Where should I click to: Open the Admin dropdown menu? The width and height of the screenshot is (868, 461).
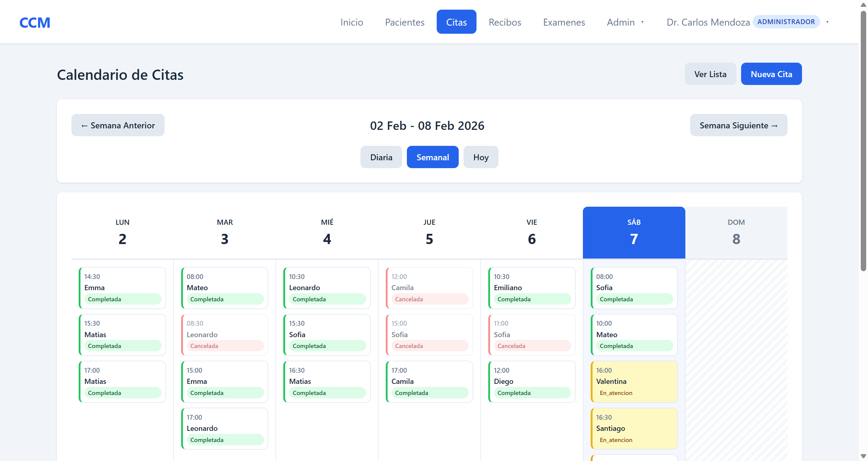[x=625, y=22]
